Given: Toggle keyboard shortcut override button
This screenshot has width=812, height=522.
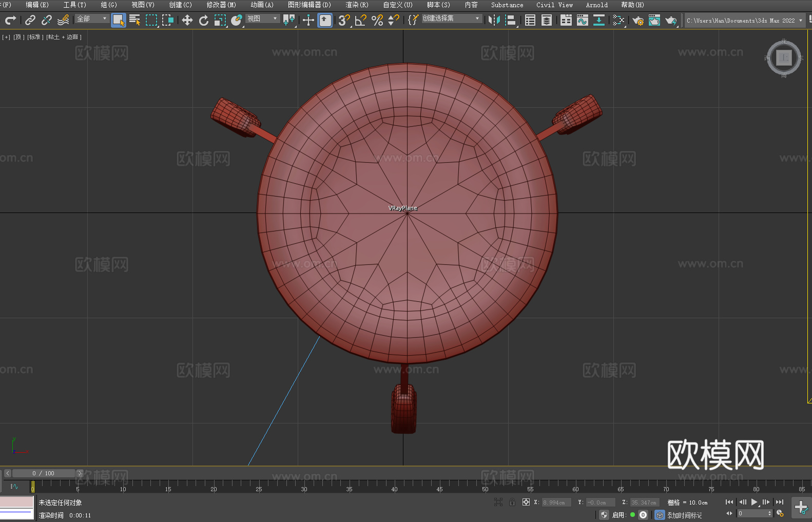Looking at the screenshot, I should (x=325, y=20).
